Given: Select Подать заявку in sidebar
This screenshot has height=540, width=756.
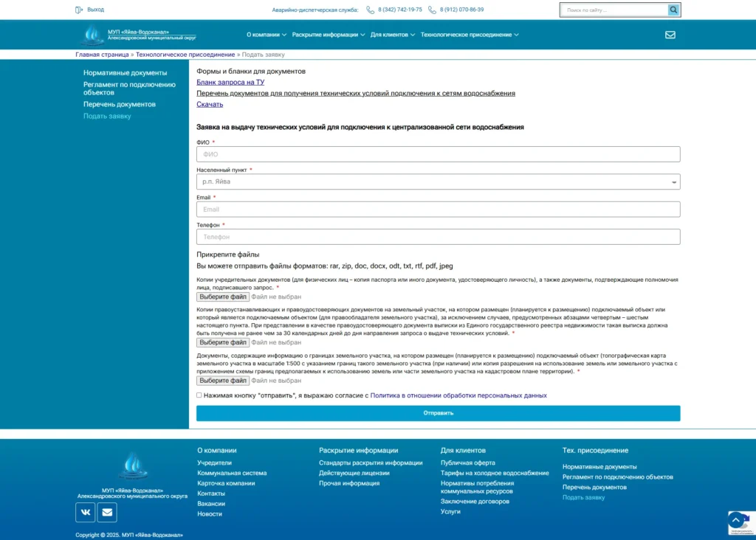Looking at the screenshot, I should tap(107, 116).
